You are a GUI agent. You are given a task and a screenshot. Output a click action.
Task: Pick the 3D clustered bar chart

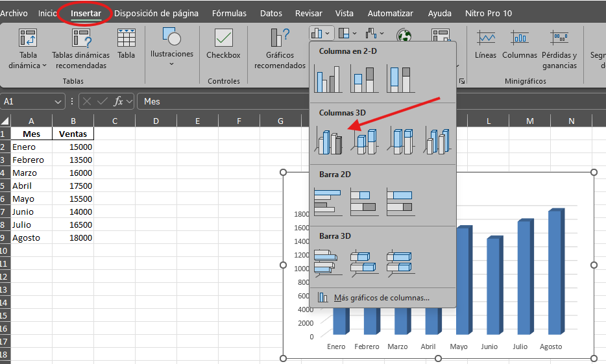pos(328,263)
